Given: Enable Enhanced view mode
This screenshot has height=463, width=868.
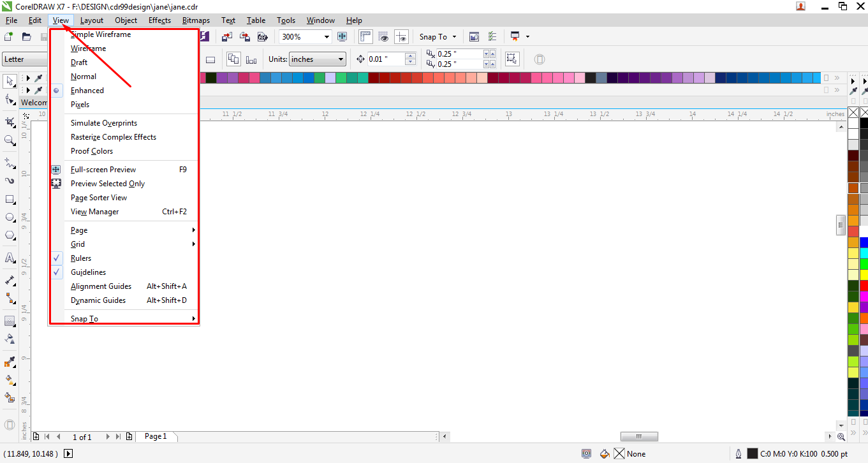Looking at the screenshot, I should click(87, 90).
